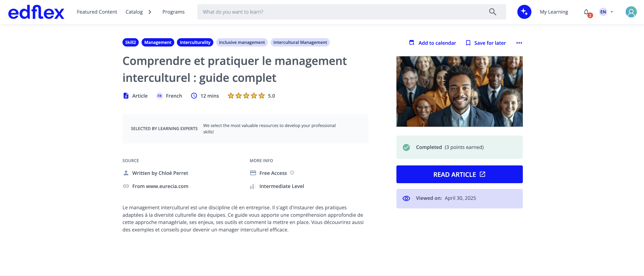Click the clock duration icon
The width and height of the screenshot is (644, 276).
coord(194,96)
